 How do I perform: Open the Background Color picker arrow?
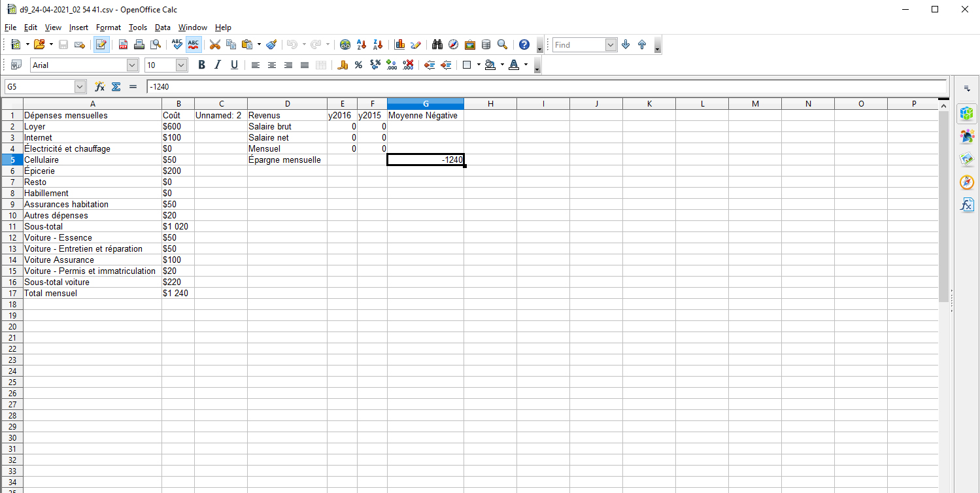pyautogui.click(x=502, y=65)
